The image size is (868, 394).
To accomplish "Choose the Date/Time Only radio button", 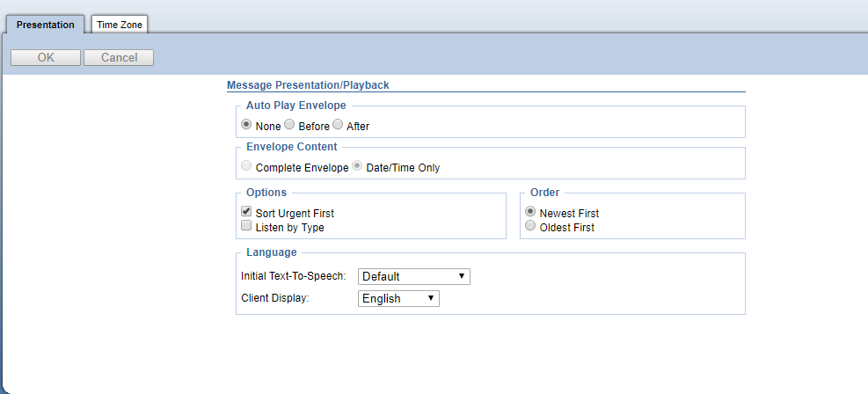I will click(358, 166).
